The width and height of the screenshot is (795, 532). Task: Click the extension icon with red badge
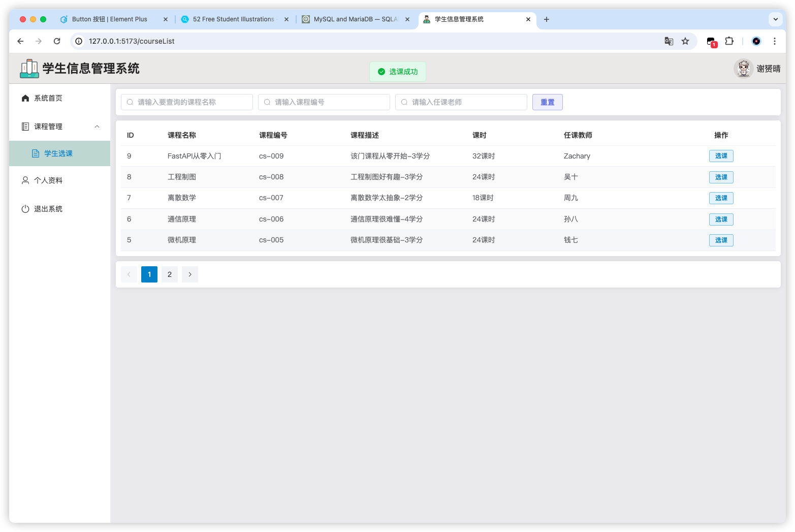click(712, 42)
